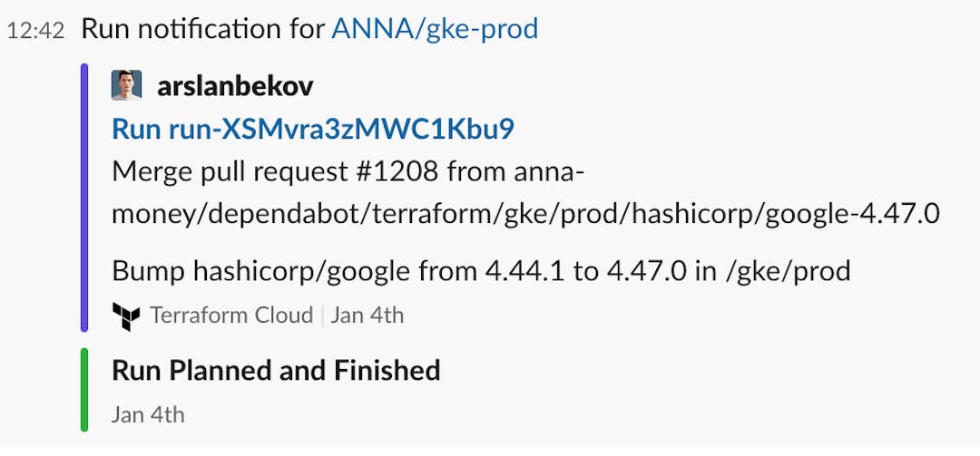Click the /gke/prod path in Bump line
Screen dimensions: 980x456
tap(788, 272)
